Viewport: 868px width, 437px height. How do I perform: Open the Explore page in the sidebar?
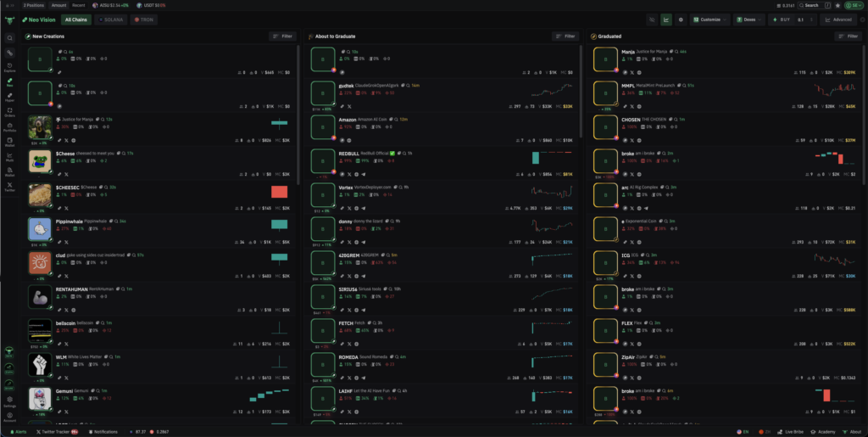(x=9, y=68)
